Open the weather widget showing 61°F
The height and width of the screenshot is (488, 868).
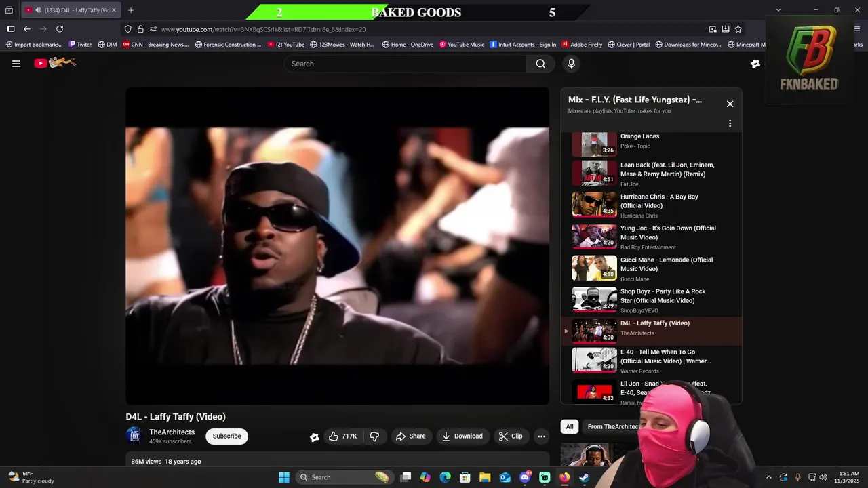31,477
